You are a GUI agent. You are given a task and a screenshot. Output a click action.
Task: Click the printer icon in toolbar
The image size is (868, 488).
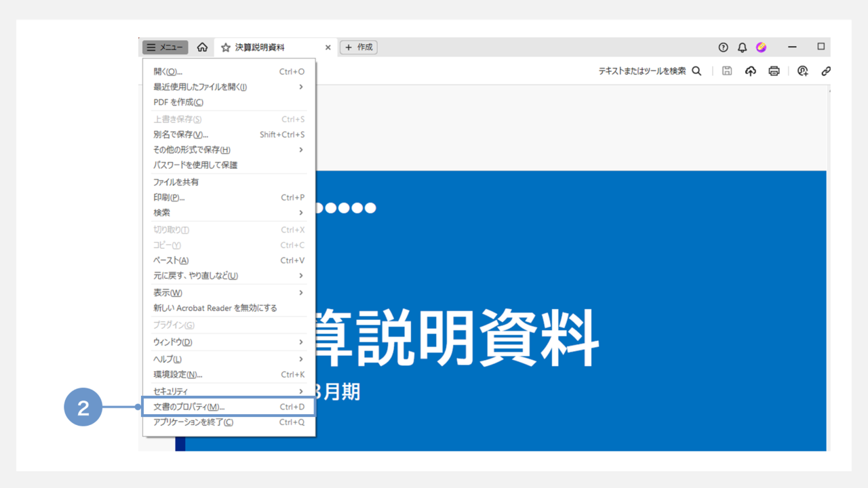tap(774, 70)
